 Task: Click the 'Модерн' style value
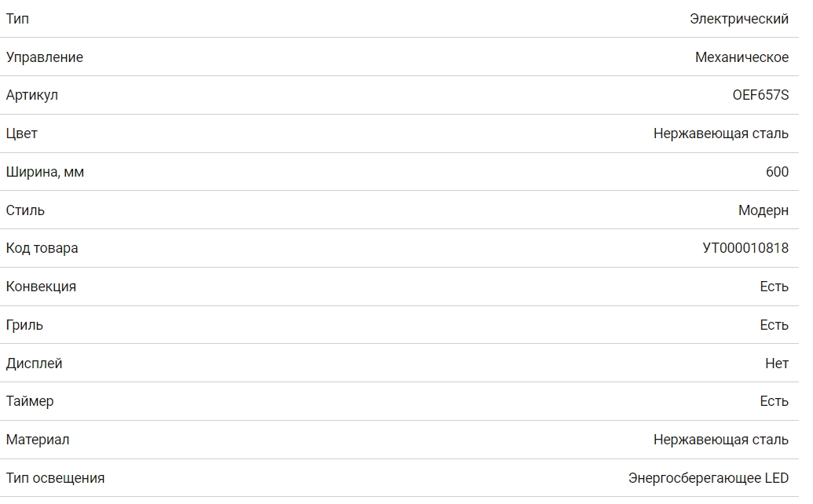763,210
